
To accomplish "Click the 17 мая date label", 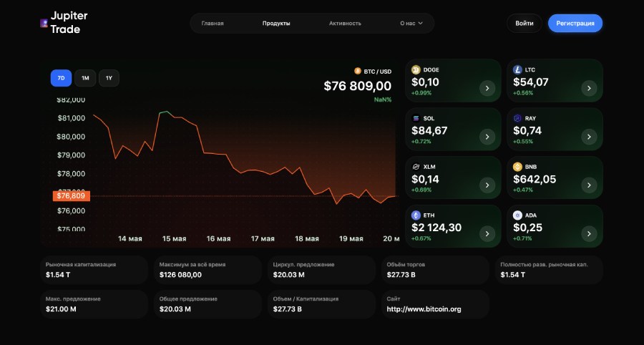I will pos(263,238).
